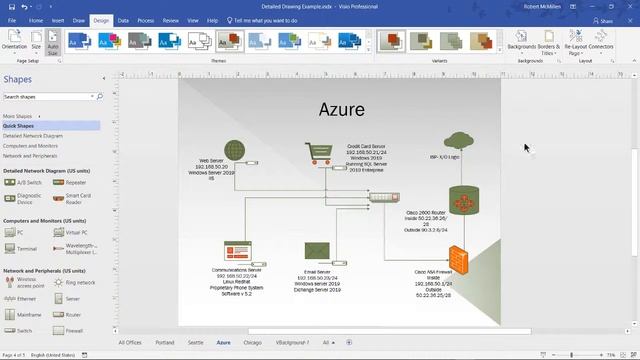Switch to the All Offices page tab

130,342
